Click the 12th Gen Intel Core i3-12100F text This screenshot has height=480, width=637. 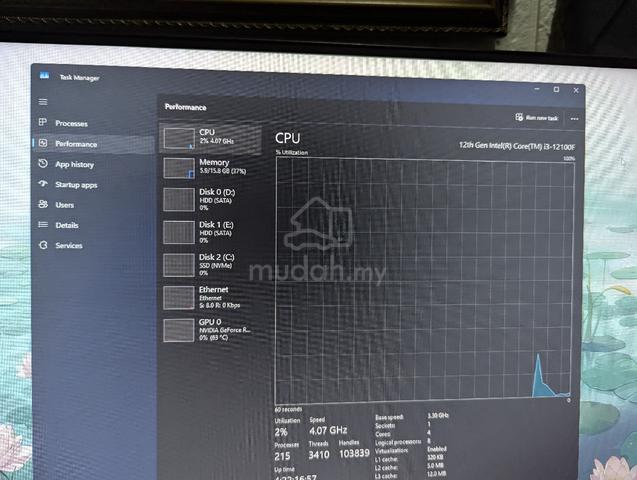(x=517, y=146)
